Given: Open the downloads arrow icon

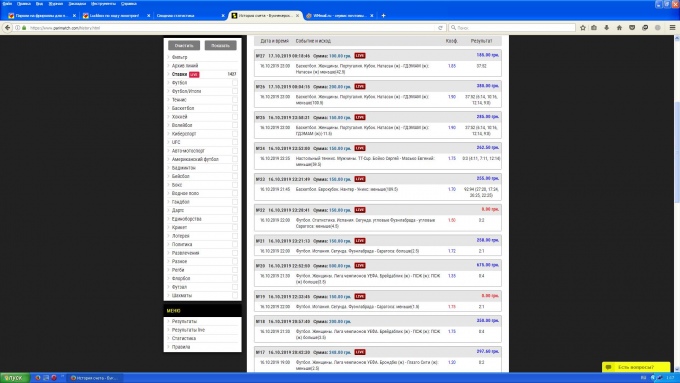Looking at the screenshot, I should coord(607,28).
